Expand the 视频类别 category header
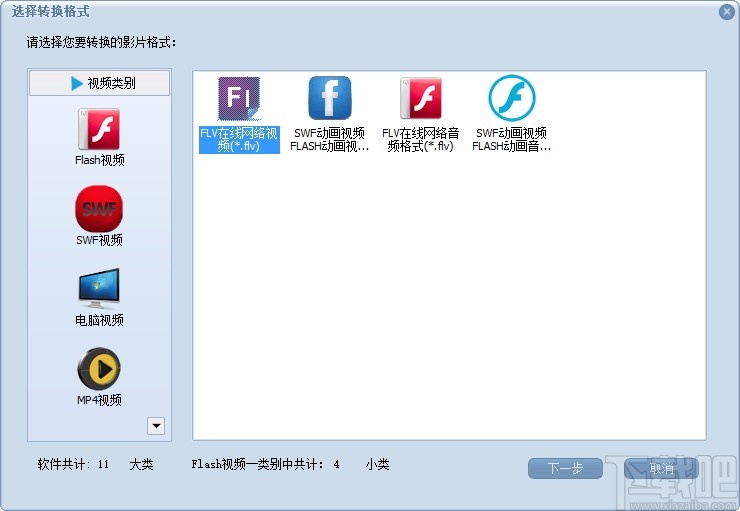Image resolution: width=740 pixels, height=511 pixels. tap(100, 83)
